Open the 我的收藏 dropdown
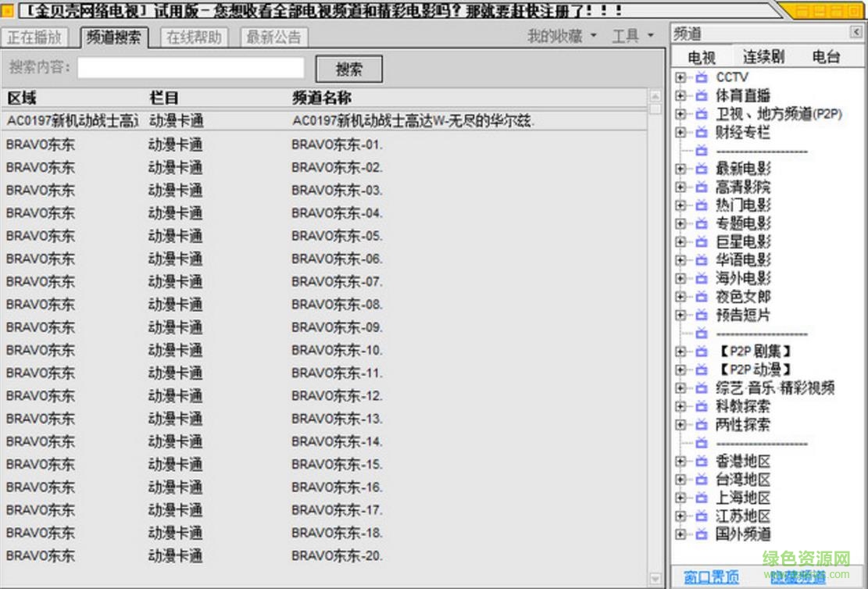The height and width of the screenshot is (589, 868). point(554,36)
